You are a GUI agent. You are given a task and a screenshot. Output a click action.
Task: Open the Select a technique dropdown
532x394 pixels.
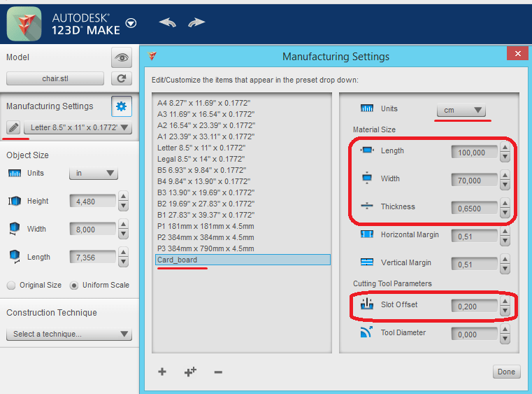tap(69, 334)
